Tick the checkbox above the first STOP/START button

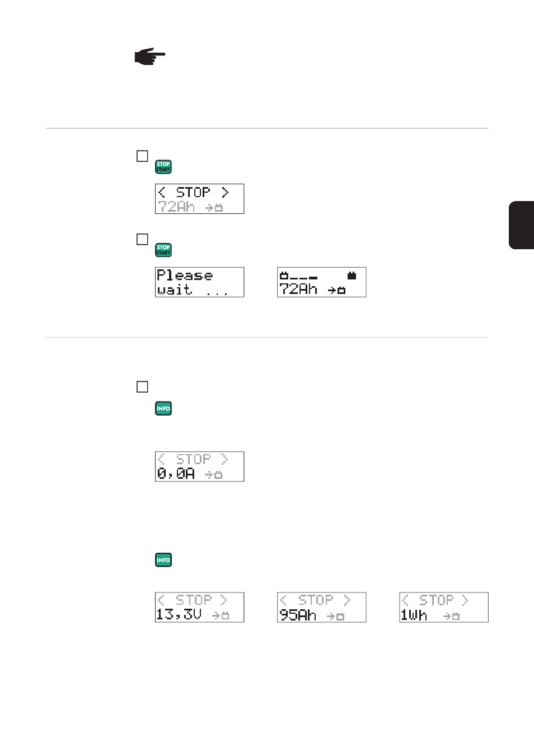[x=142, y=156]
